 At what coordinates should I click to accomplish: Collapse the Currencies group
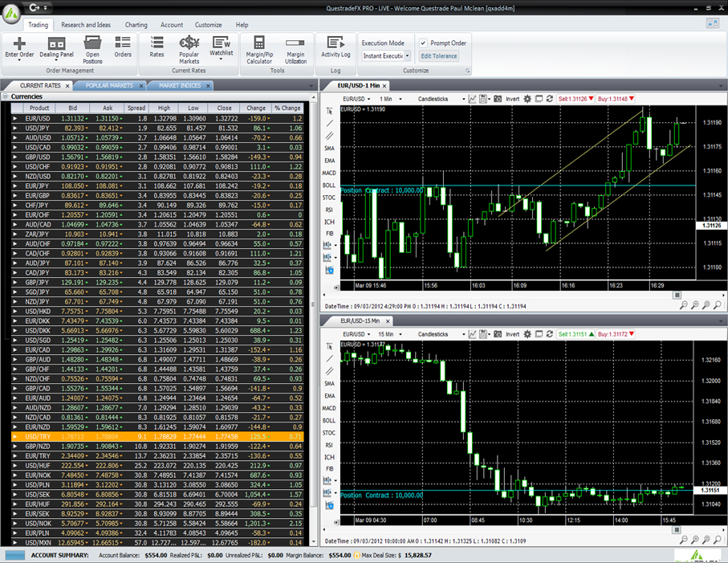pyautogui.click(x=6, y=96)
